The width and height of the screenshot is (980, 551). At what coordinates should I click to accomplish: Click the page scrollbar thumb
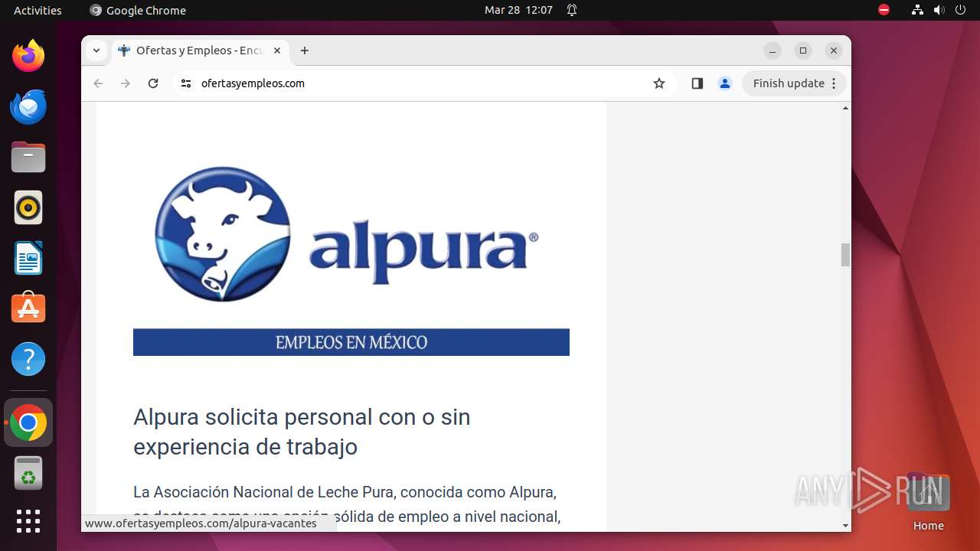[x=845, y=255]
